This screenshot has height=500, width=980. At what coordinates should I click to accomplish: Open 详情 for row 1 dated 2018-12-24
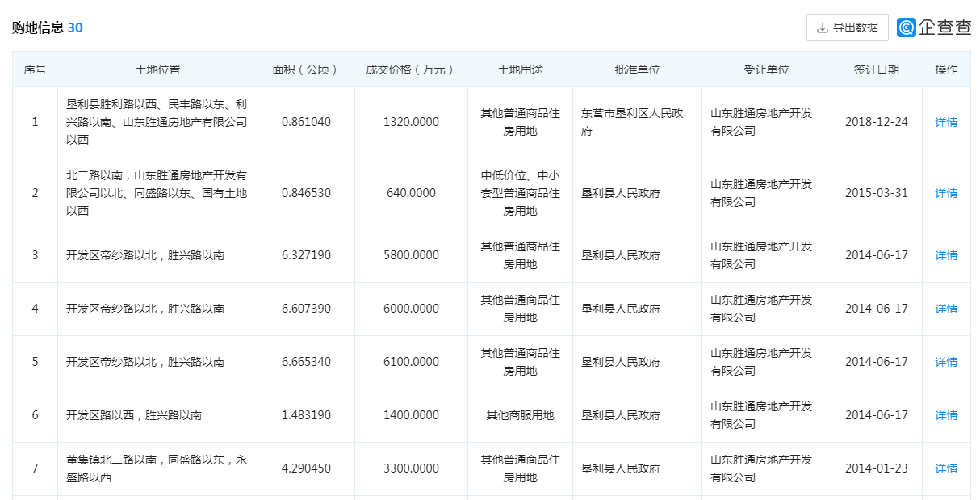click(946, 122)
